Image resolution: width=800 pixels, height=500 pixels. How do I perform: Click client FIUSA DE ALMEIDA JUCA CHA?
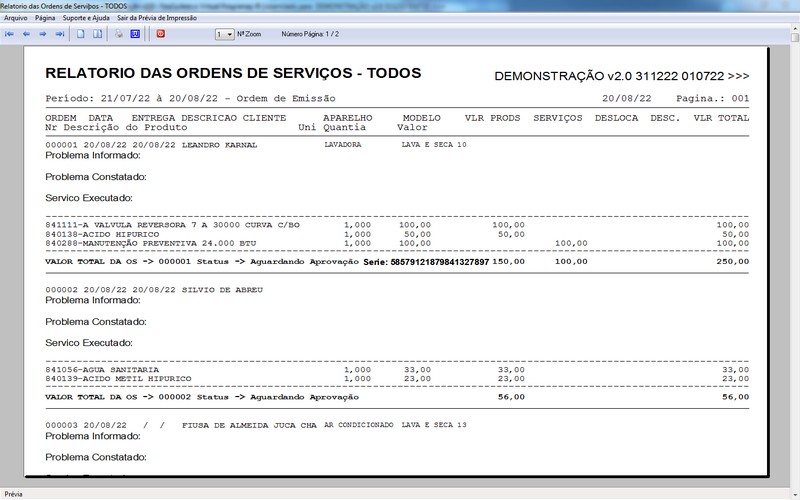pyautogui.click(x=249, y=425)
